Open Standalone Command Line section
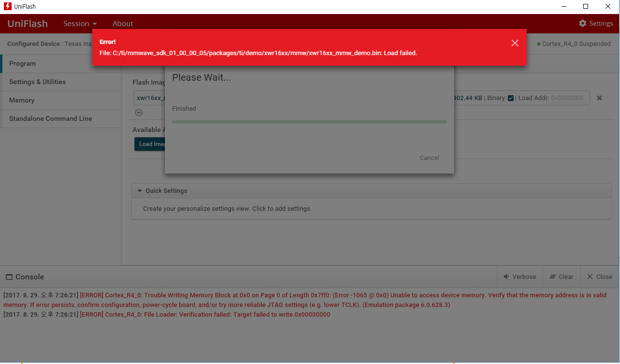The height and width of the screenshot is (364, 620). [x=61, y=118]
